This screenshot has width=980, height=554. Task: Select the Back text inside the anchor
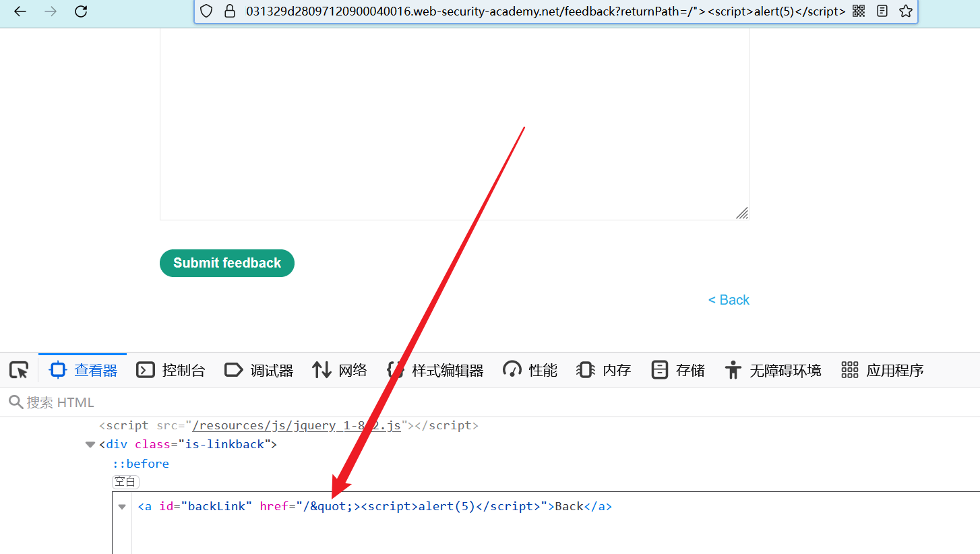pos(569,507)
